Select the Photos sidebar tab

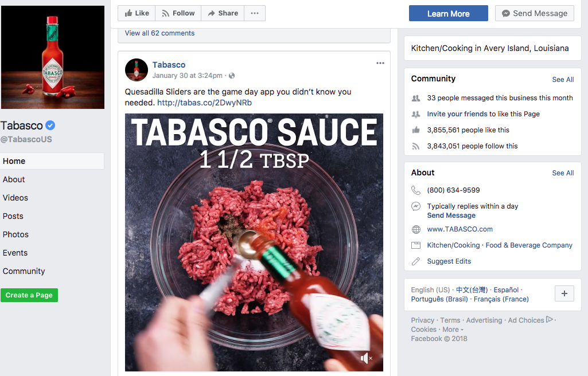point(15,234)
